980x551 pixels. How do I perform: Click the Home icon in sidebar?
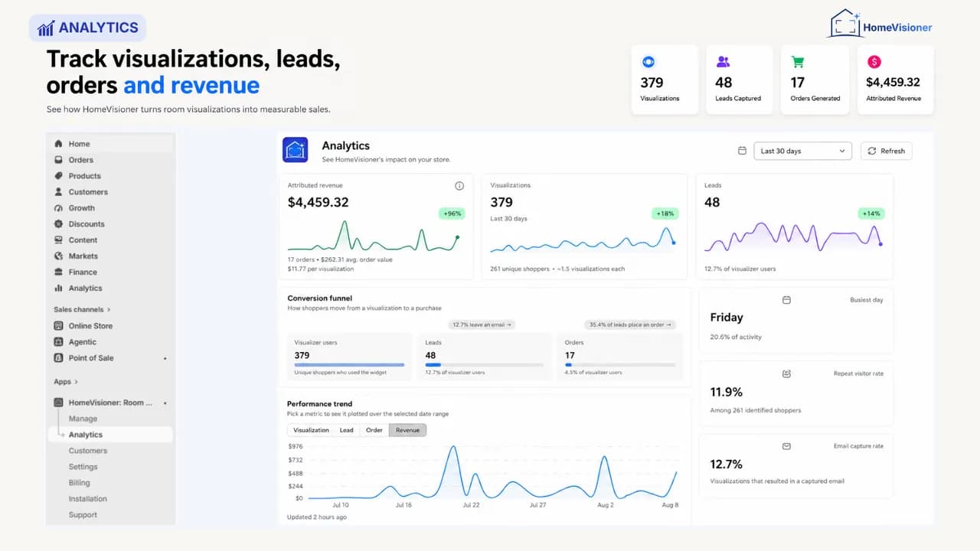tap(59, 144)
